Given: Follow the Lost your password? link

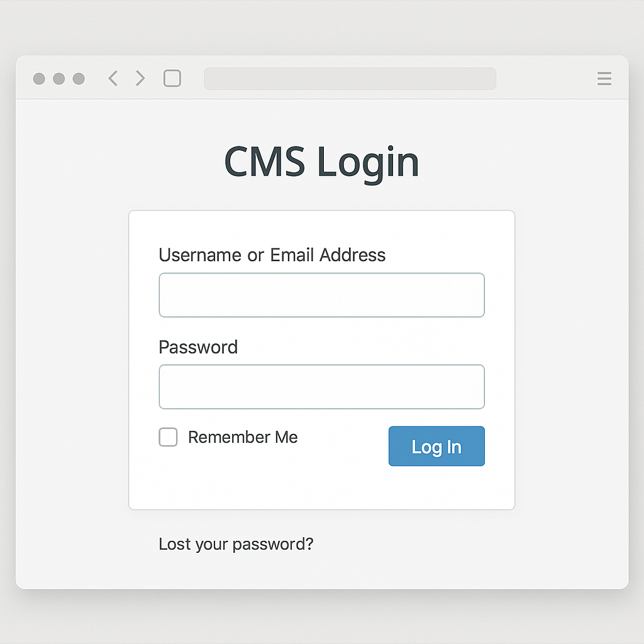Looking at the screenshot, I should coord(236,544).
